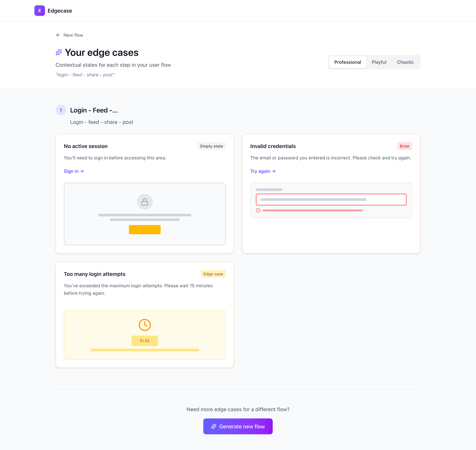
Task: Switch to the Chaotic tone tab
Action: (x=405, y=62)
